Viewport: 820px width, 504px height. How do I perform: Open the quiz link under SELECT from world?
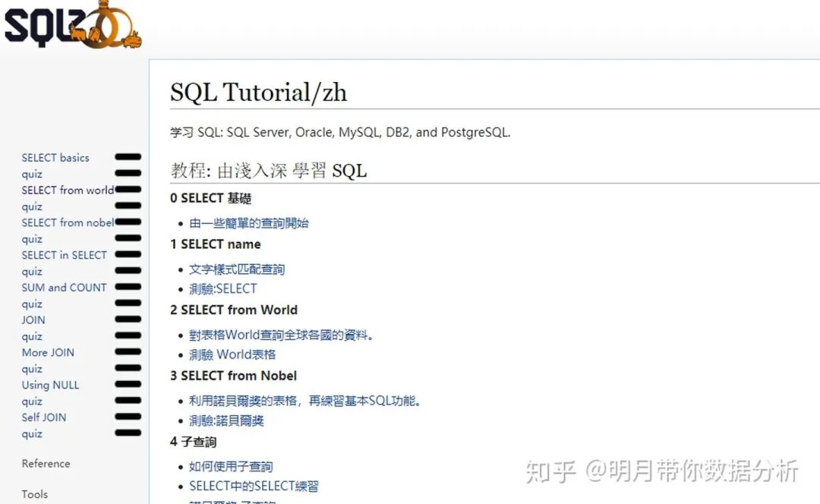tap(32, 206)
